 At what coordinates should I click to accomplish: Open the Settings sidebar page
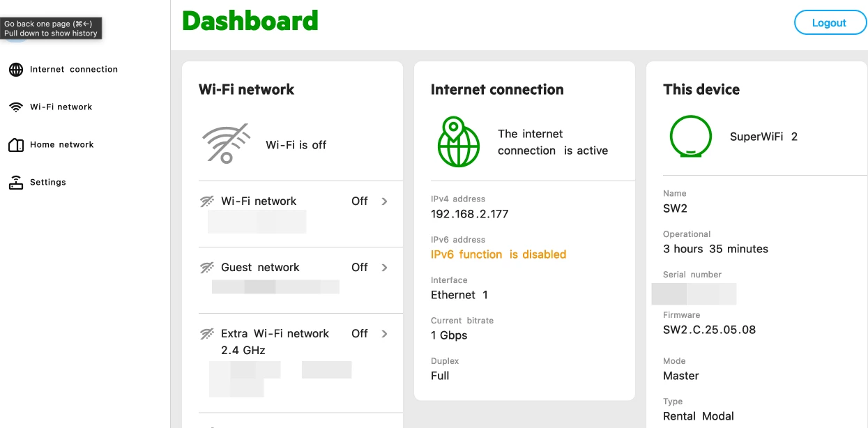(47, 183)
